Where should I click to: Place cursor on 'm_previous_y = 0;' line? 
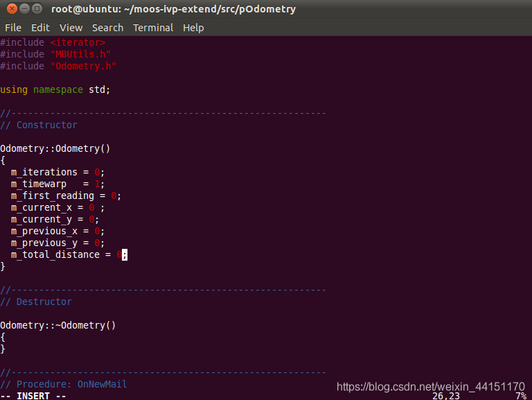pyautogui.click(x=57, y=243)
